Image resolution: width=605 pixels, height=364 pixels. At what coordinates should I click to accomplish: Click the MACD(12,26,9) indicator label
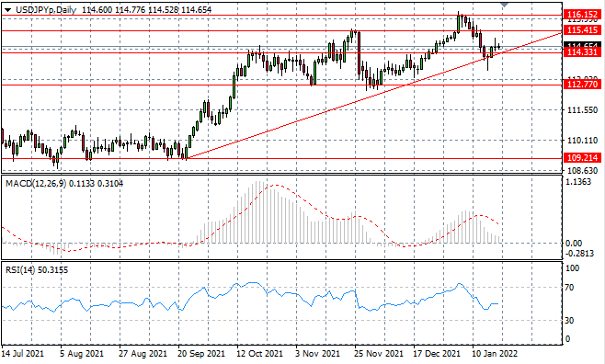(x=35, y=184)
